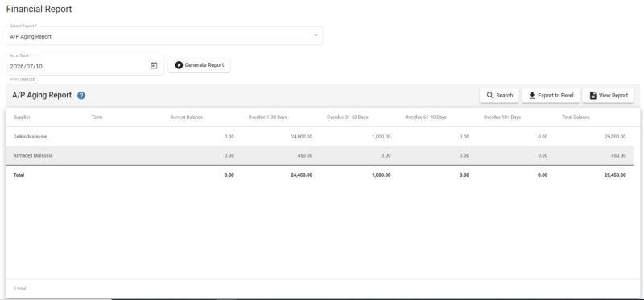Click the magnifier icon in Search button
This screenshot has width=644, height=300.
tap(490, 95)
